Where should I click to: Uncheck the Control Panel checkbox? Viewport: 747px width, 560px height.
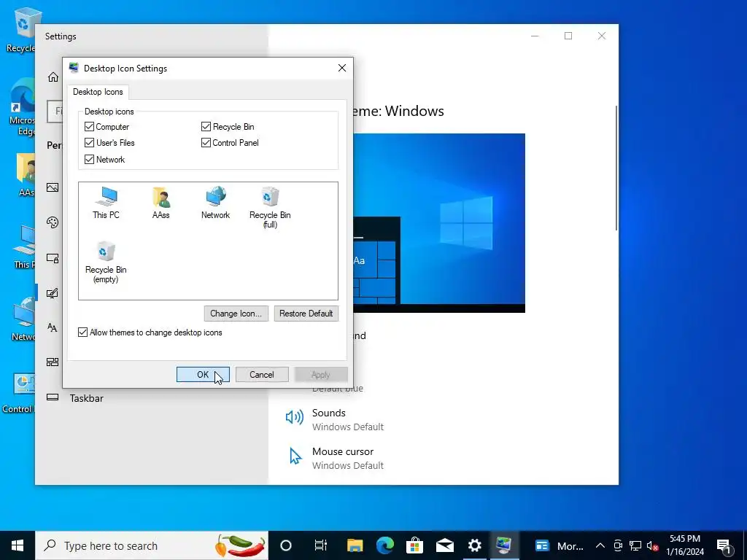(x=206, y=142)
